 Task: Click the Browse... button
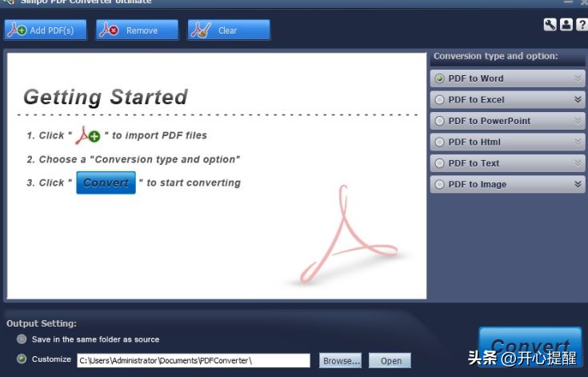(341, 360)
